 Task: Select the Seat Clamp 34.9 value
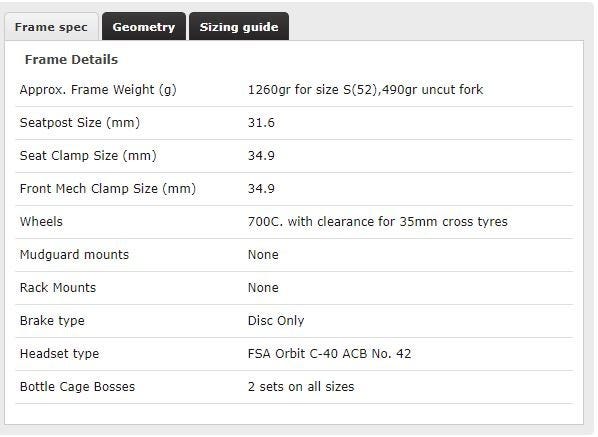261,156
